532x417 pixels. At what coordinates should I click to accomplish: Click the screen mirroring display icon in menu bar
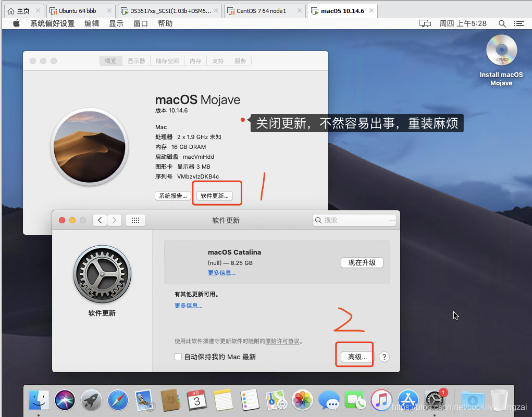(x=425, y=23)
